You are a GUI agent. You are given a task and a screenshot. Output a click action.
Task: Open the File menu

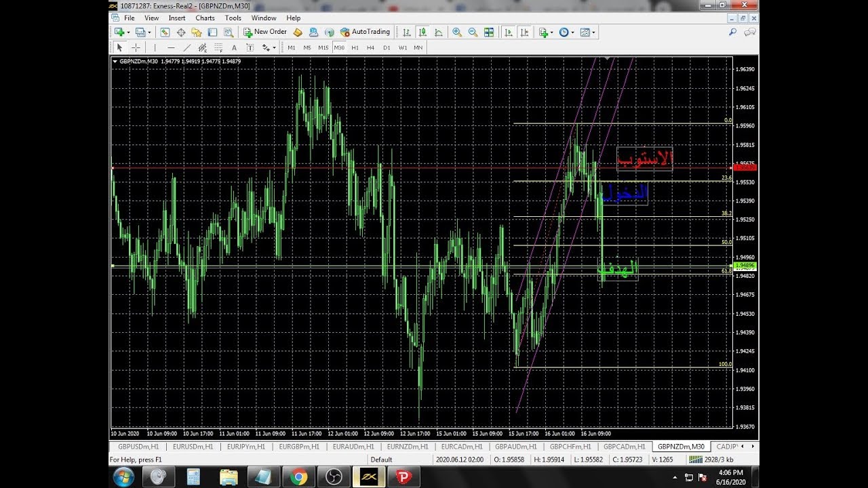click(129, 18)
